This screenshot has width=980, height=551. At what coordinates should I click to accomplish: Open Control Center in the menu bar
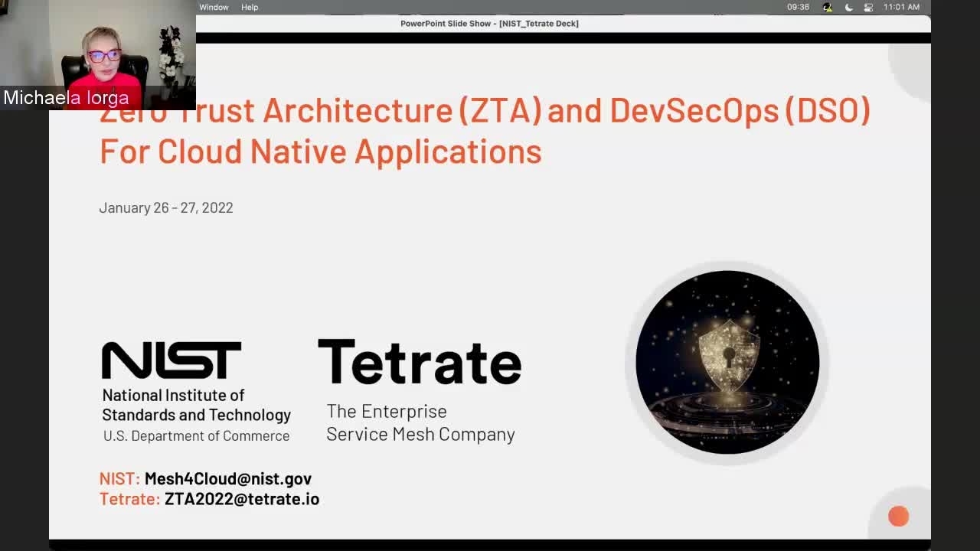click(x=868, y=7)
